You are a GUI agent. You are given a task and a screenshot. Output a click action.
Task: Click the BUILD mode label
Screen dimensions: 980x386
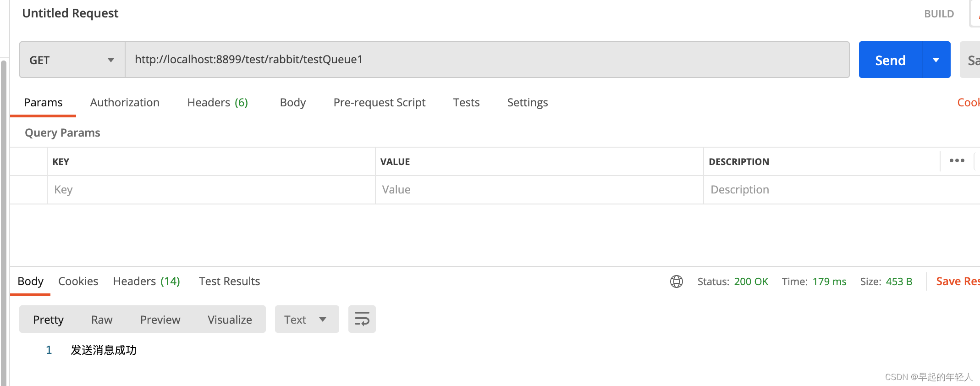tap(939, 14)
